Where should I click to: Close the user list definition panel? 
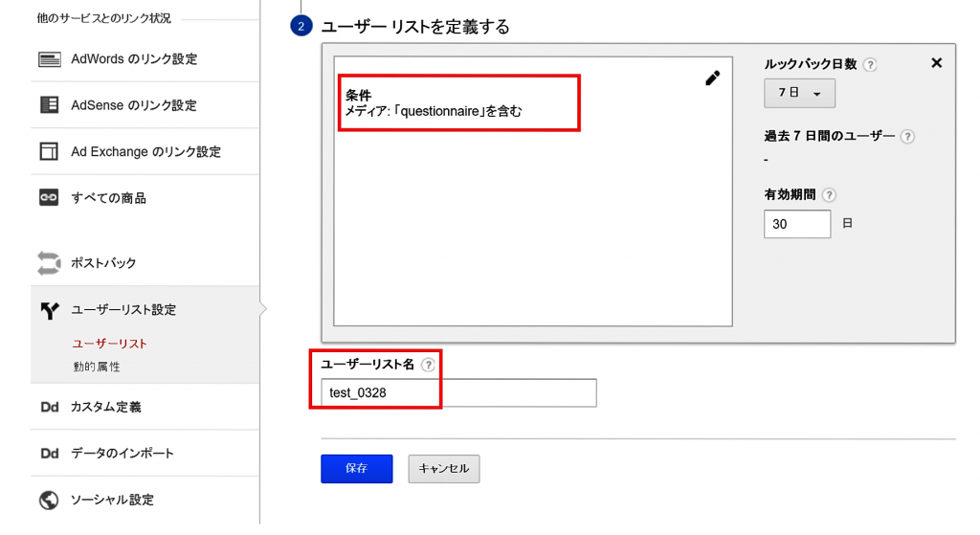936,63
